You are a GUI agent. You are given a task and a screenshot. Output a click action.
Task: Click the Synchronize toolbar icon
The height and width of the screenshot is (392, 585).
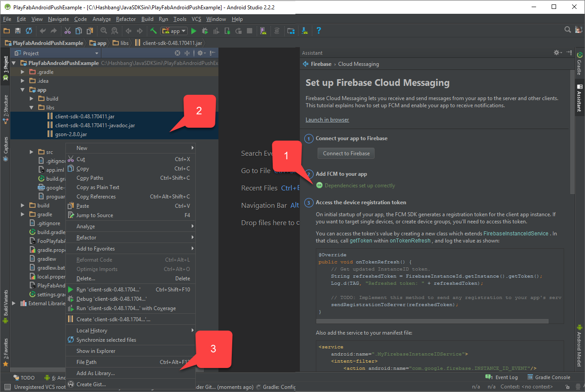[x=29, y=31]
